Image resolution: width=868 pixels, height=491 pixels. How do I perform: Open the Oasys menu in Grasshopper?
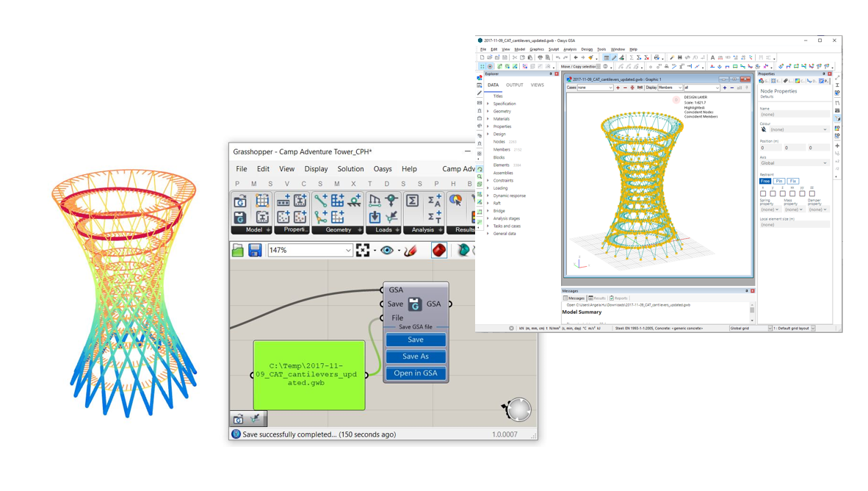pyautogui.click(x=382, y=168)
